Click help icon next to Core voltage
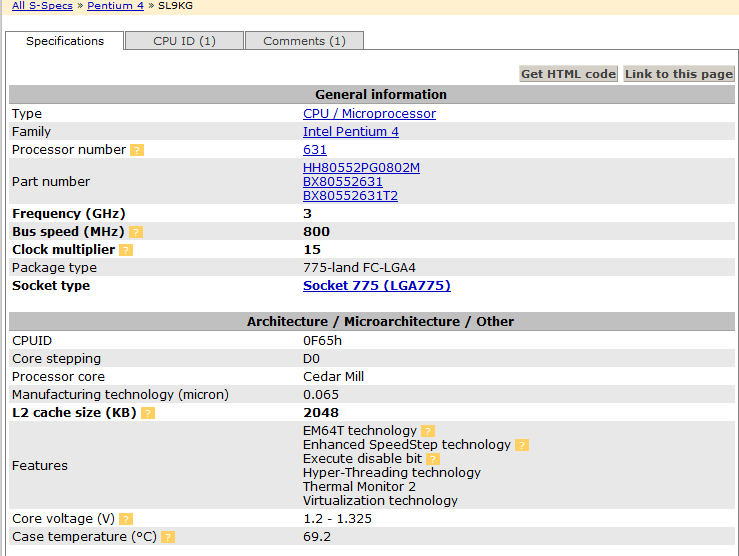This screenshot has height=556, width=739. tap(126, 519)
